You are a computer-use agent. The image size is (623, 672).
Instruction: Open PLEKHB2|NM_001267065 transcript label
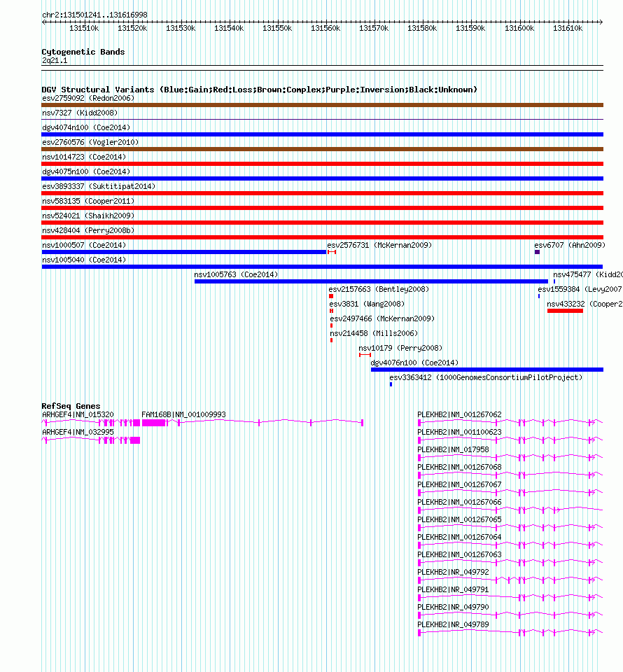459,520
